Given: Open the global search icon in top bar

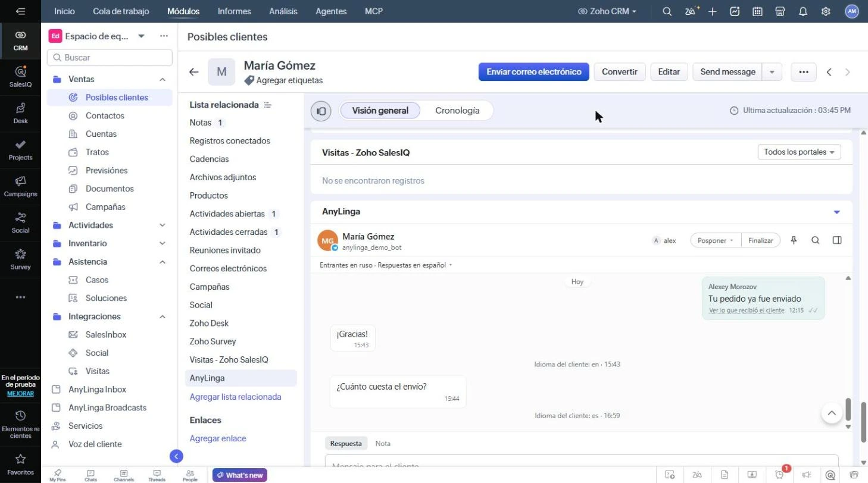Looking at the screenshot, I should tap(667, 11).
